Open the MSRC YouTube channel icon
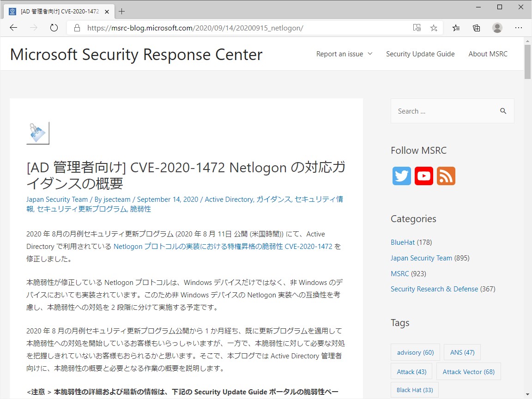Image resolution: width=532 pixels, height=399 pixels. pos(423,176)
